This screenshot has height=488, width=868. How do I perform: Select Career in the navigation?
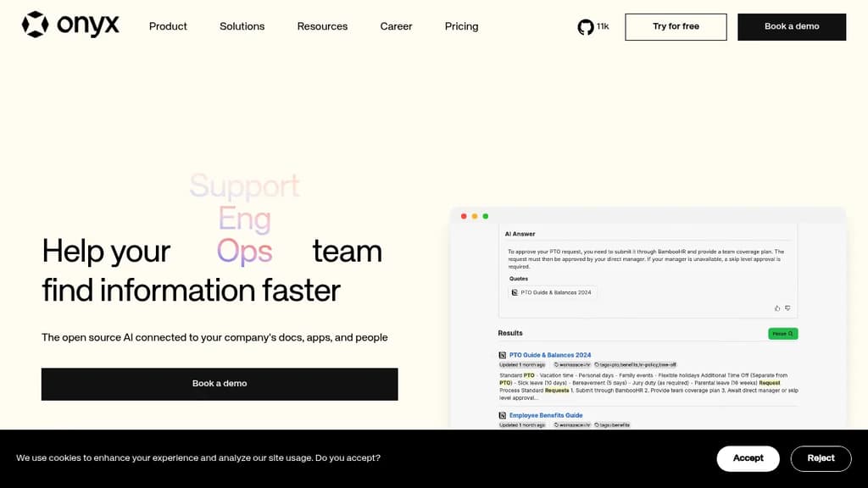click(396, 26)
